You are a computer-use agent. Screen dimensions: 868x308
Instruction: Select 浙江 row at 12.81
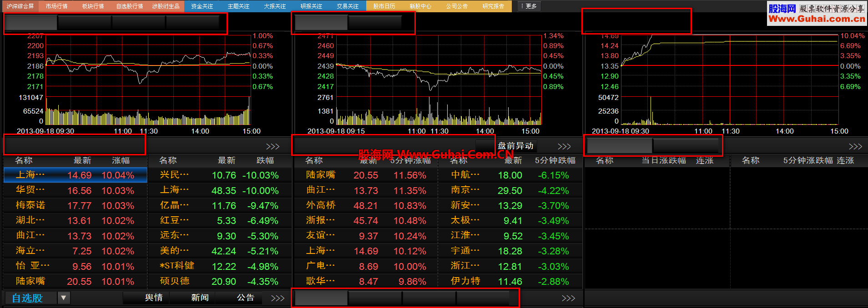click(510, 266)
